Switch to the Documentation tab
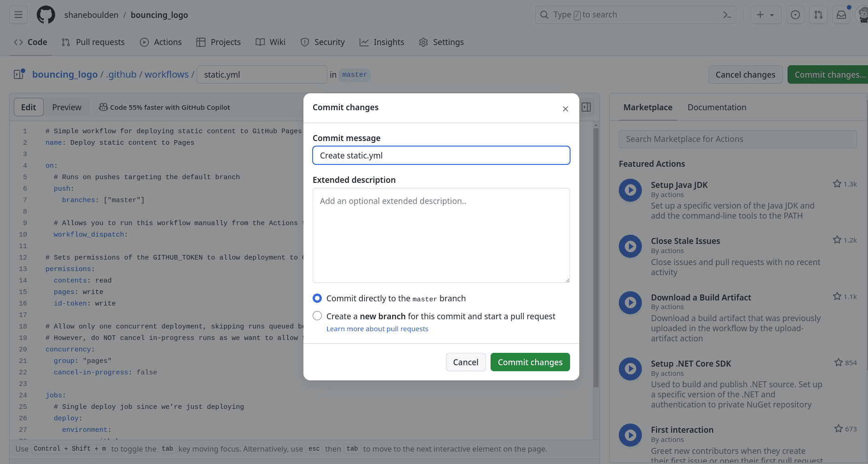The image size is (868, 464). coord(717,107)
